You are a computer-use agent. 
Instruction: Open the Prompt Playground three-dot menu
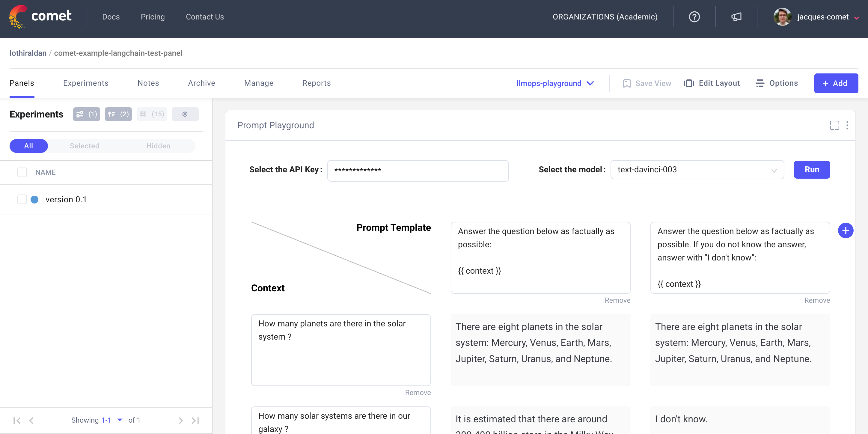847,125
